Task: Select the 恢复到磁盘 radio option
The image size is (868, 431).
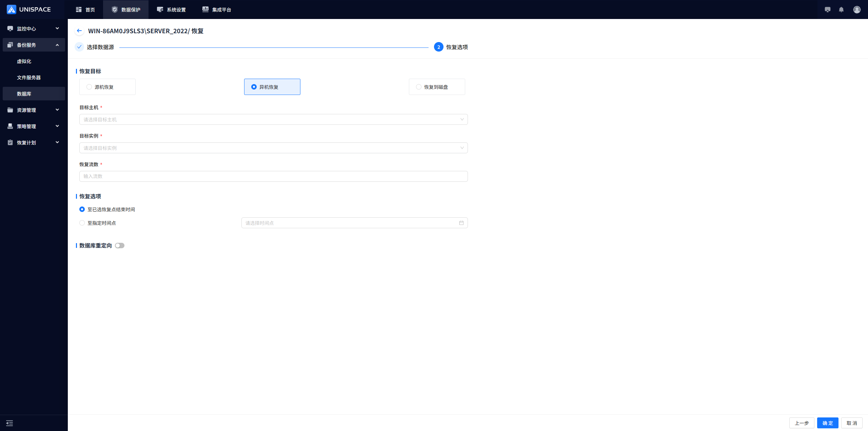Action: click(x=419, y=87)
